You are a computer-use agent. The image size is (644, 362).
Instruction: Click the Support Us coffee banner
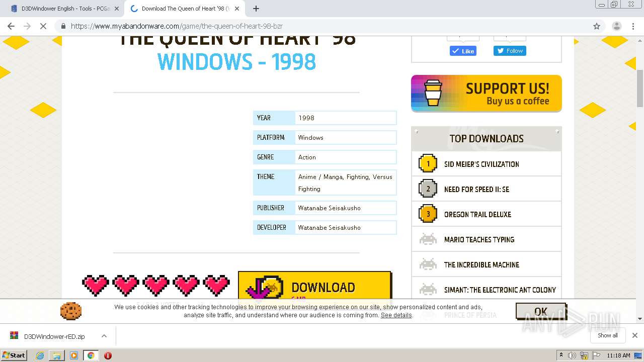(486, 94)
